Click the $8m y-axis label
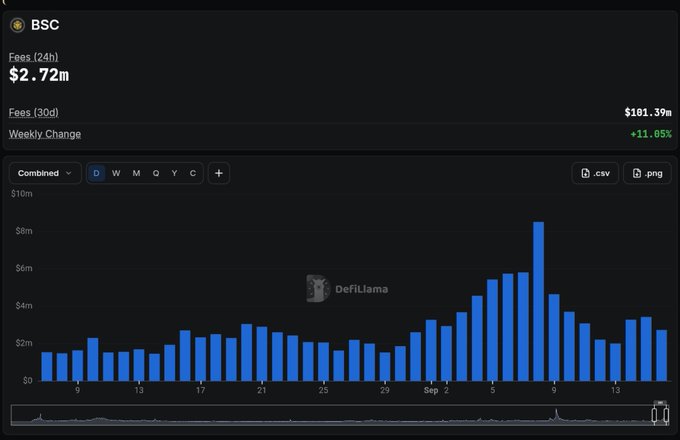 point(24,231)
